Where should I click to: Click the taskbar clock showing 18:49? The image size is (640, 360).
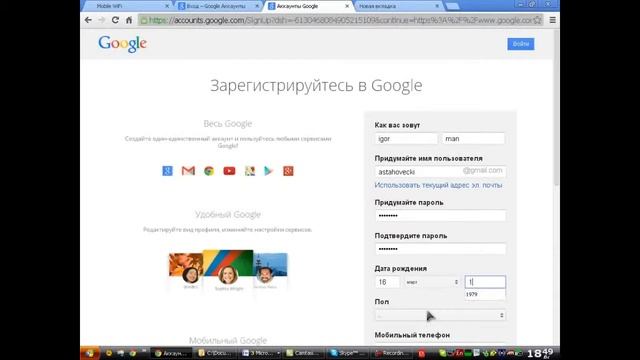541,353
